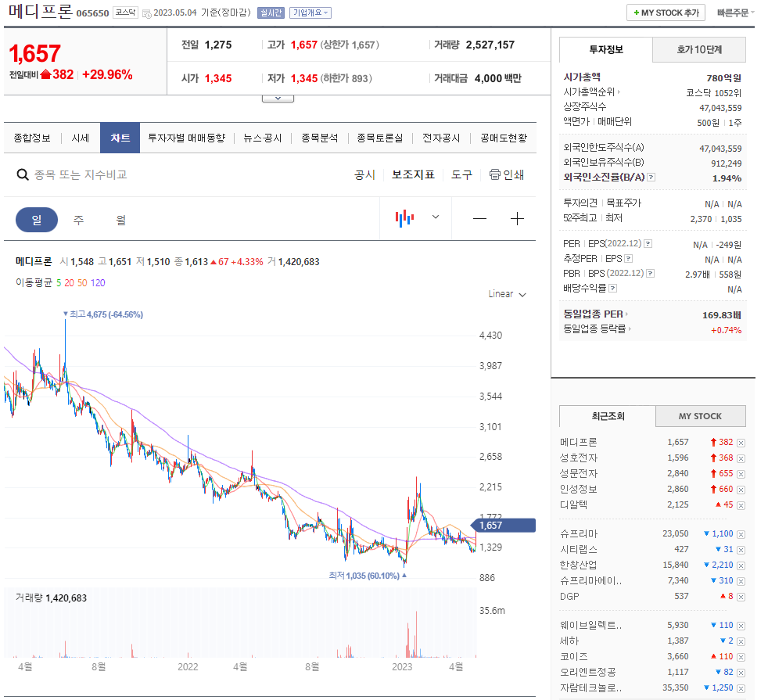Click help icon next to 배당수익률

(612, 289)
